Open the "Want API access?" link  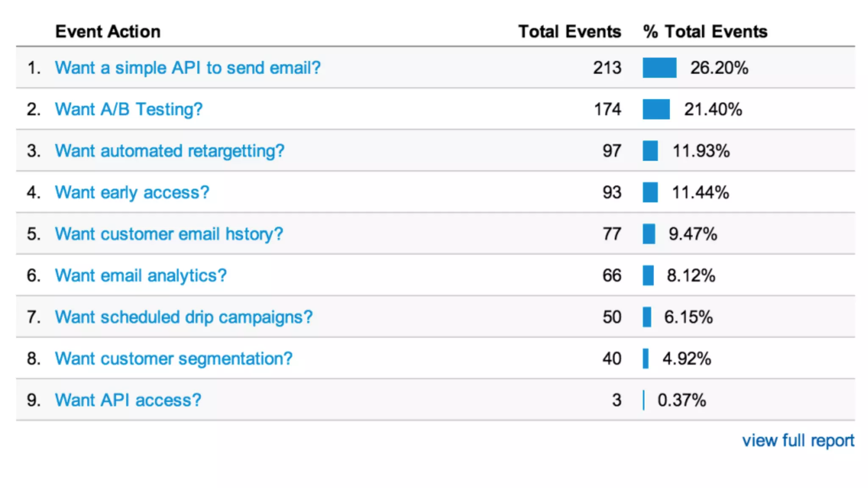tap(128, 400)
